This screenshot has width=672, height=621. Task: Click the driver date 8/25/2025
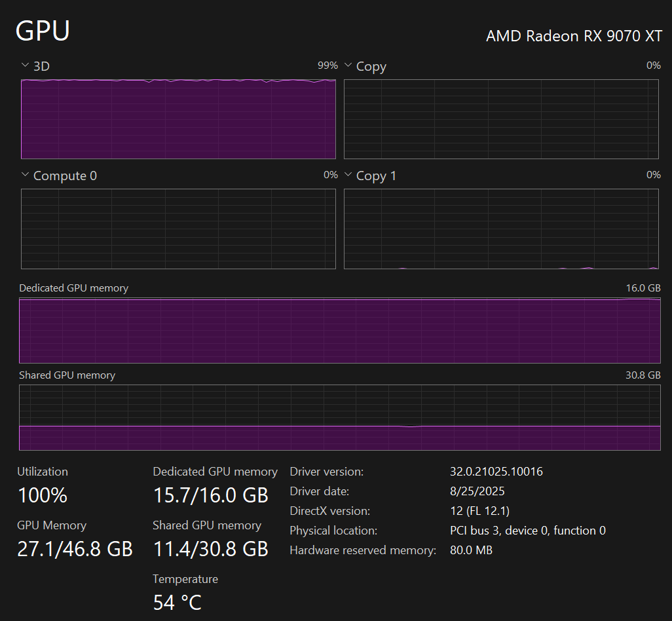point(477,491)
